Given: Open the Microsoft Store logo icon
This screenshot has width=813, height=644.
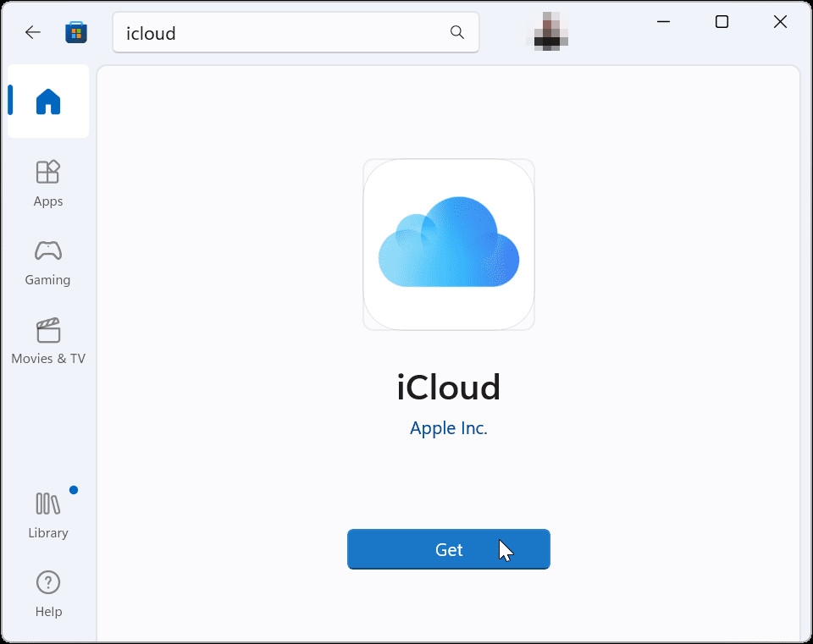Looking at the screenshot, I should 76,33.
